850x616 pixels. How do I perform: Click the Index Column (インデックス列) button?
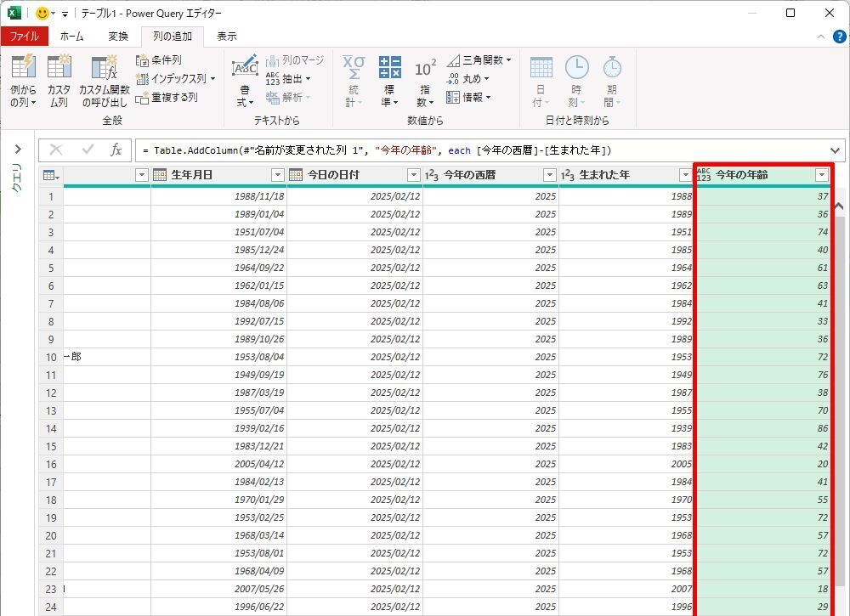(175, 78)
